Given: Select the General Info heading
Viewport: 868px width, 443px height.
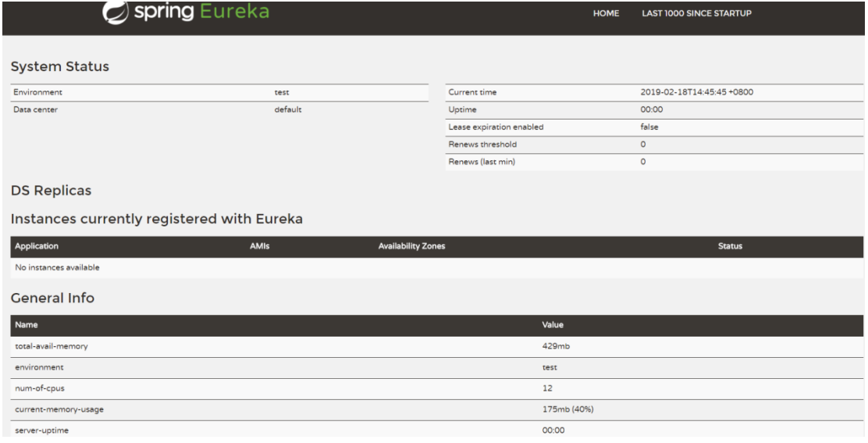Looking at the screenshot, I should (x=52, y=298).
